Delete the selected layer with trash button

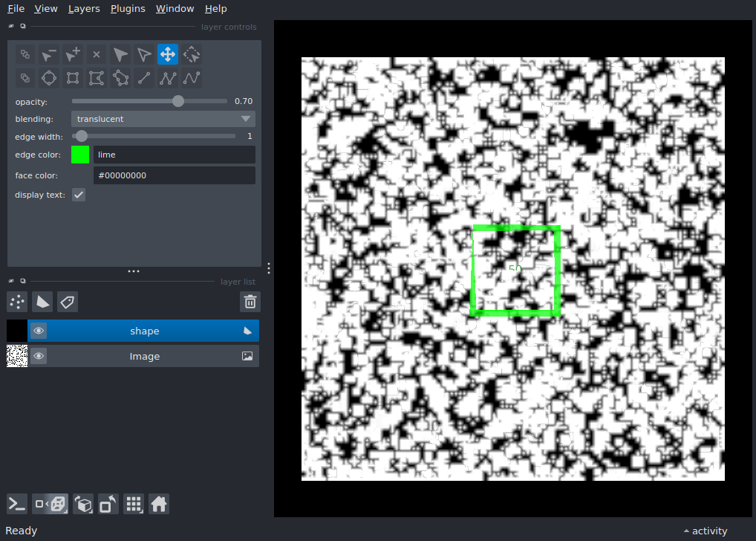(x=250, y=302)
